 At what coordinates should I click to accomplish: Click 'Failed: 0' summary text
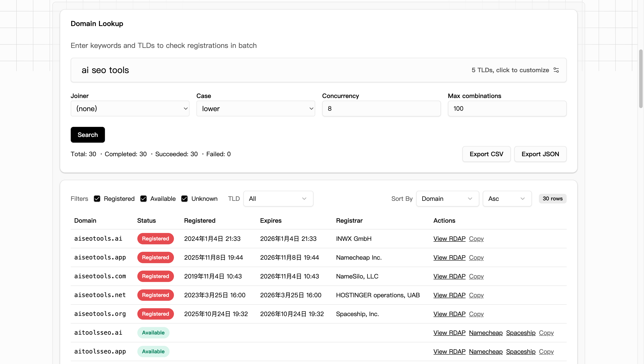click(218, 154)
